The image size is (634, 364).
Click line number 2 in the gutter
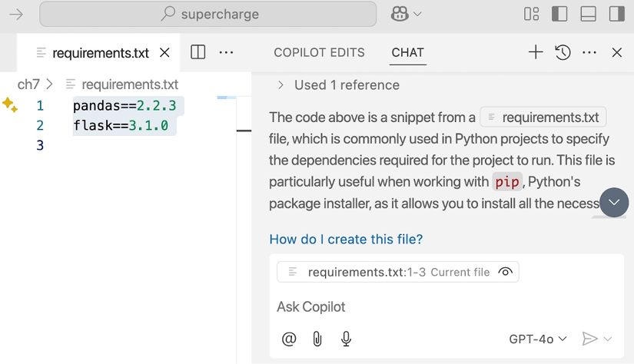(x=40, y=125)
